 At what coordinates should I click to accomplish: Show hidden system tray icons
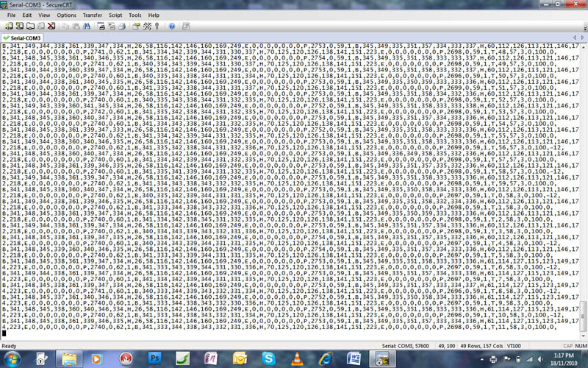coord(483,359)
